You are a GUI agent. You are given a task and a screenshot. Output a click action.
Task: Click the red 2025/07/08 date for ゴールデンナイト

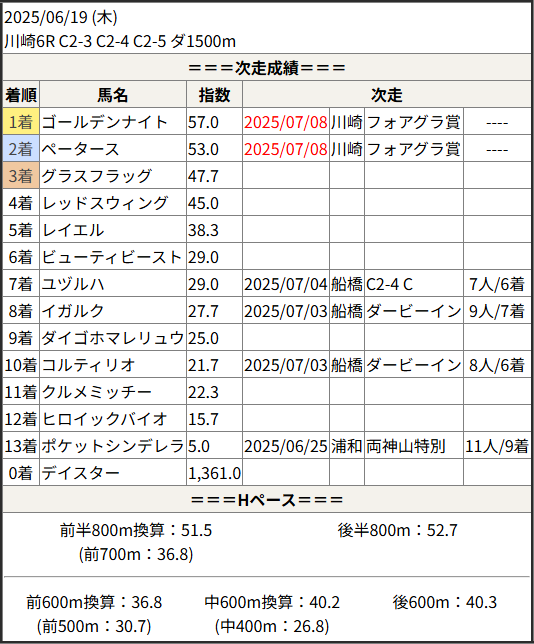pos(285,122)
